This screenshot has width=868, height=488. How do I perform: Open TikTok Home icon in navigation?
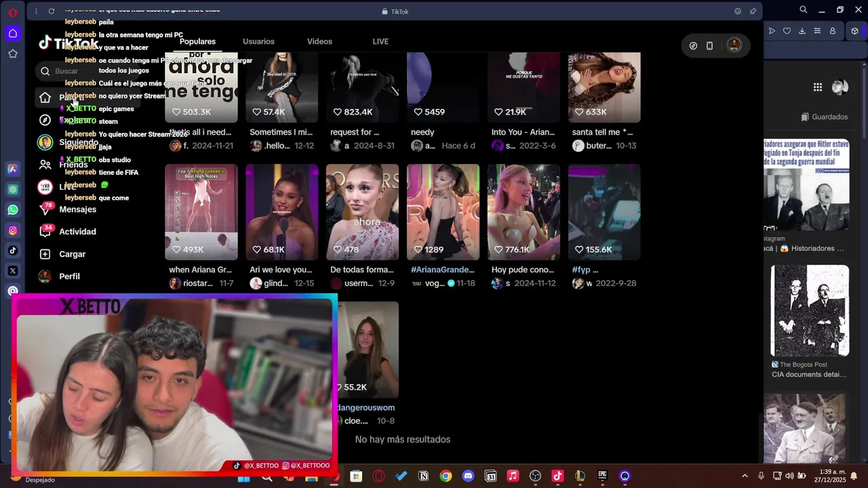pos(45,98)
